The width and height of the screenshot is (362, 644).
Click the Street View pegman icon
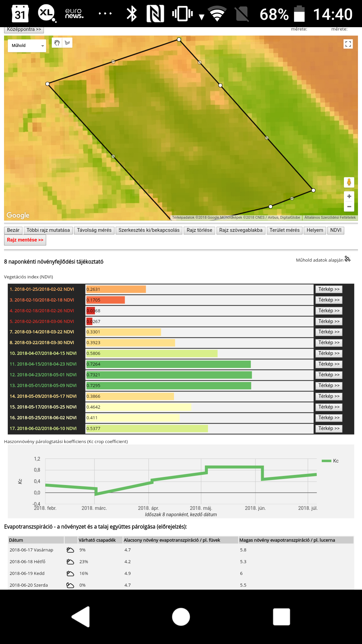point(349,182)
